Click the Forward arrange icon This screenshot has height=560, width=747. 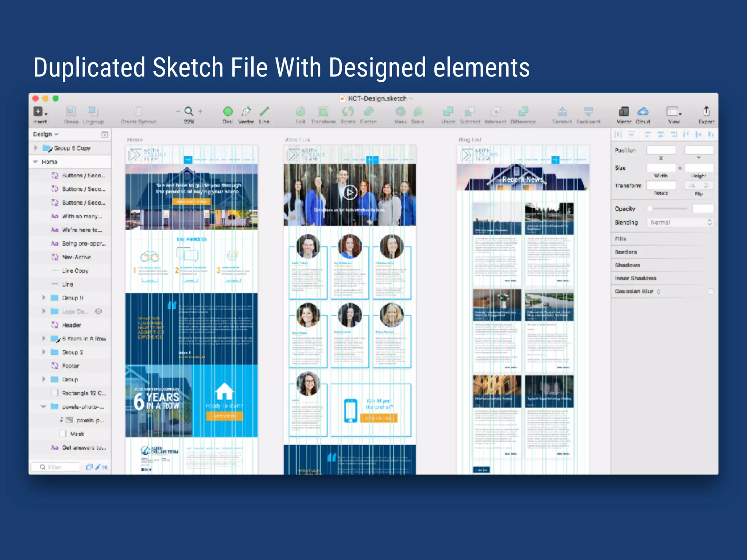(x=562, y=111)
